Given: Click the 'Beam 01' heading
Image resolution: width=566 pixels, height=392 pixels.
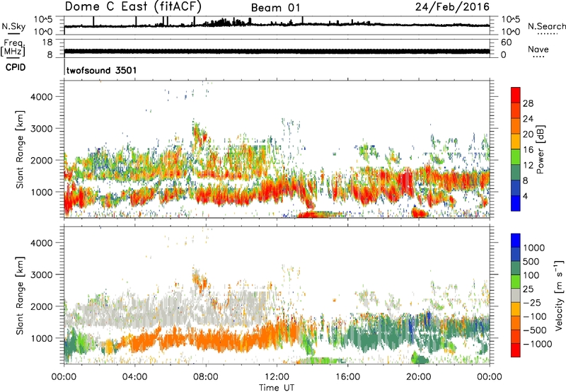Looking at the screenshot, I should [275, 8].
